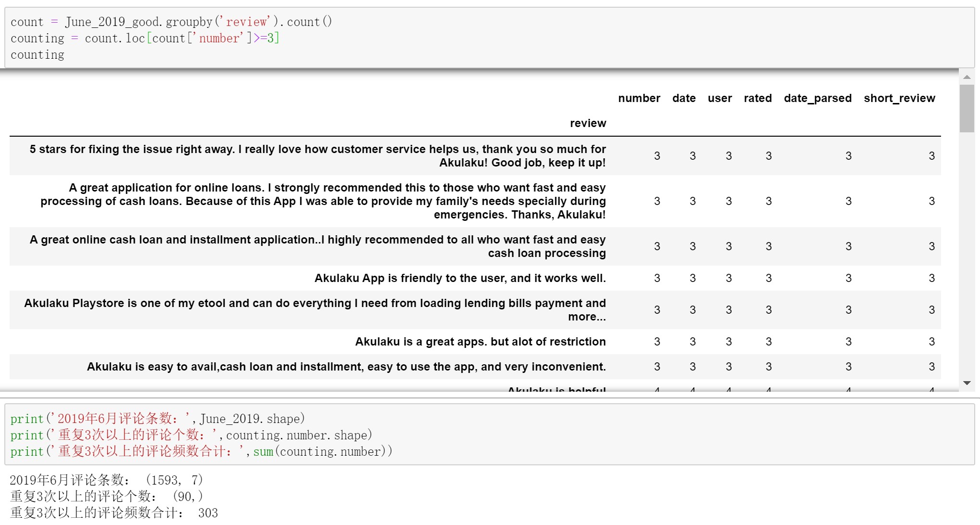980x525 pixels.
Task: Select the 'great apps. but alot of restriction' row
Action: pyautogui.click(x=480, y=342)
